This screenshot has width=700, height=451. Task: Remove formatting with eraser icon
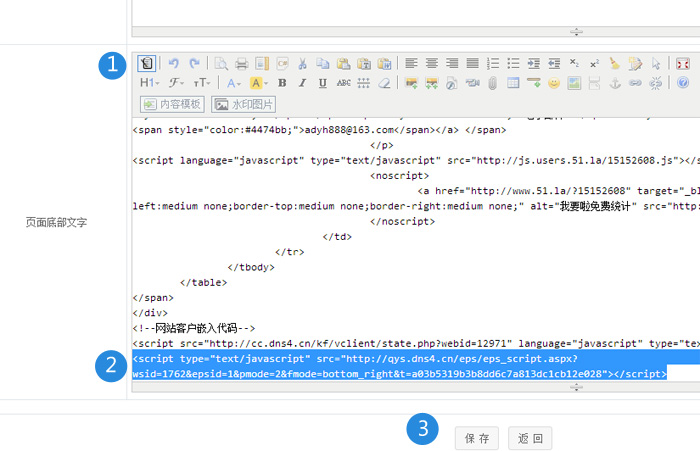[x=384, y=83]
